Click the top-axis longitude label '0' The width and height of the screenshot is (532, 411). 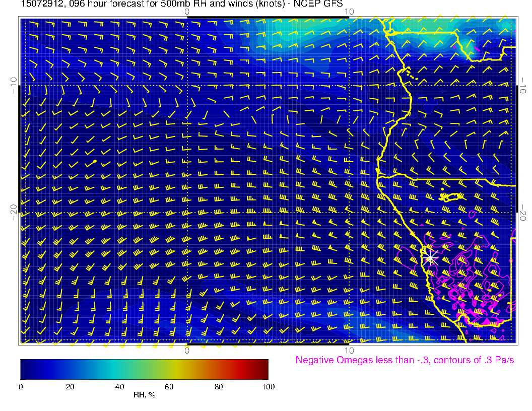point(187,12)
